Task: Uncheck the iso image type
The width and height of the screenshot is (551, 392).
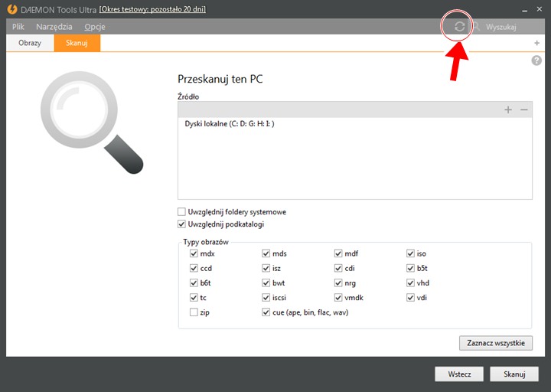Action: [x=411, y=253]
